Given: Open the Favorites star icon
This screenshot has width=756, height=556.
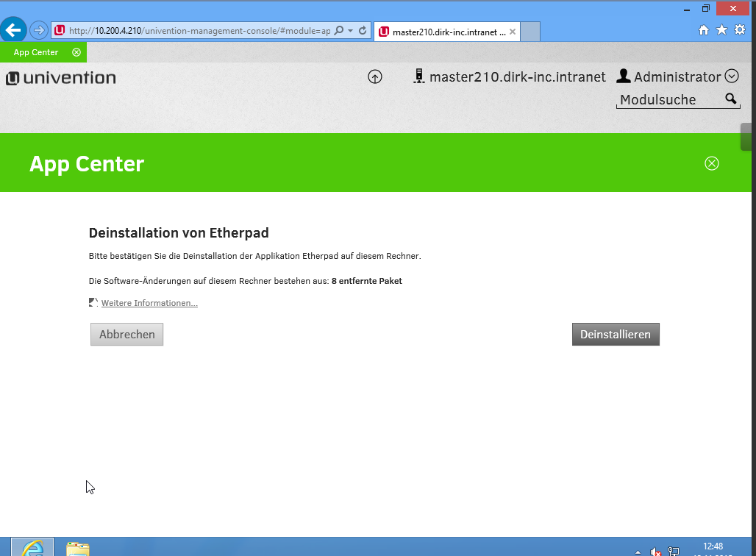Looking at the screenshot, I should click(x=721, y=30).
